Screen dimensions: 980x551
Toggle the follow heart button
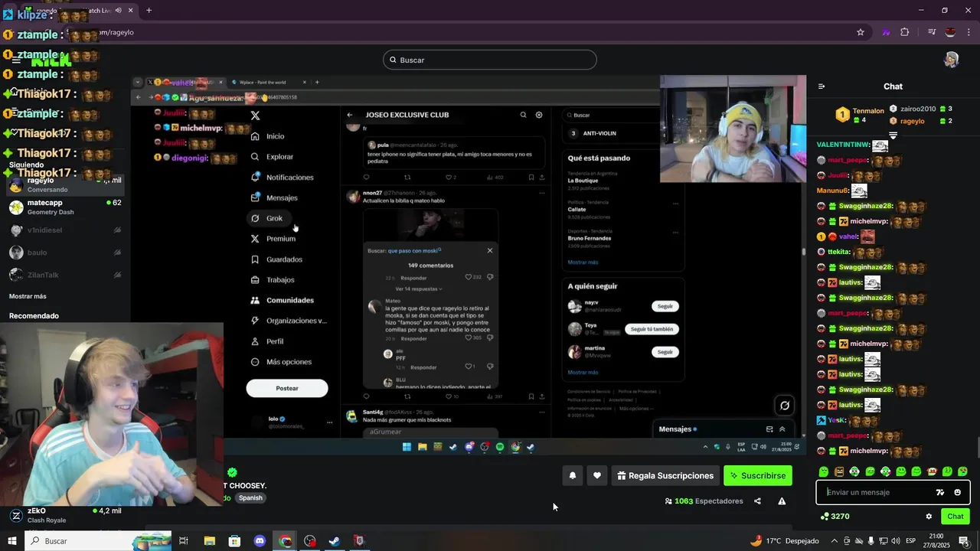click(597, 475)
